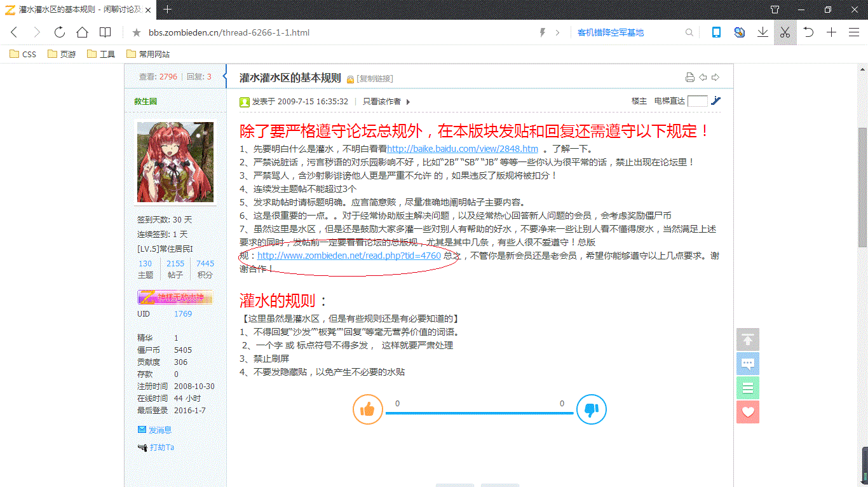This screenshot has width=868, height=487.
Task: Go to previous thread left arrow icon
Action: [703, 78]
